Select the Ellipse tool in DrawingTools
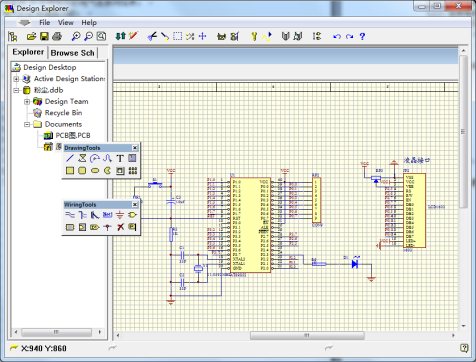Viewport: 476px width, 362px height. pyautogui.click(x=95, y=171)
